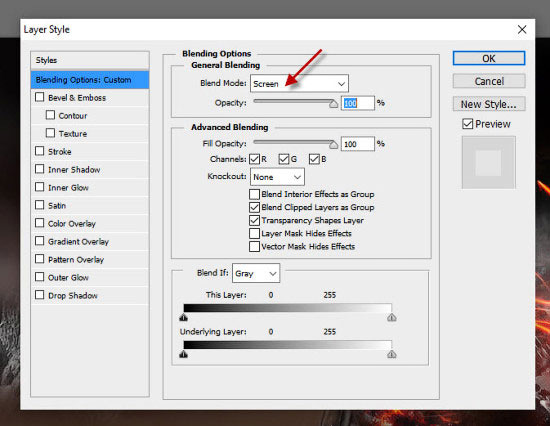Click This Layer gradient bar
This screenshot has height=426, width=550.
tap(287, 308)
